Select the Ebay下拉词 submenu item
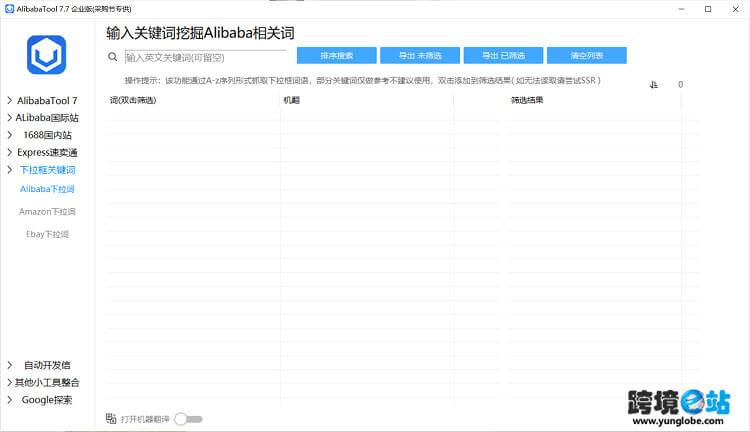 tap(47, 234)
